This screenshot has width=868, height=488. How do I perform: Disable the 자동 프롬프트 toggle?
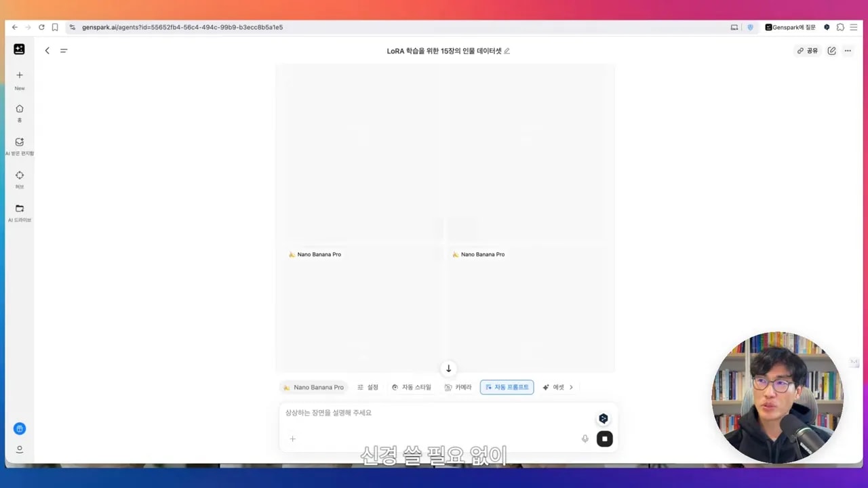pyautogui.click(x=507, y=387)
